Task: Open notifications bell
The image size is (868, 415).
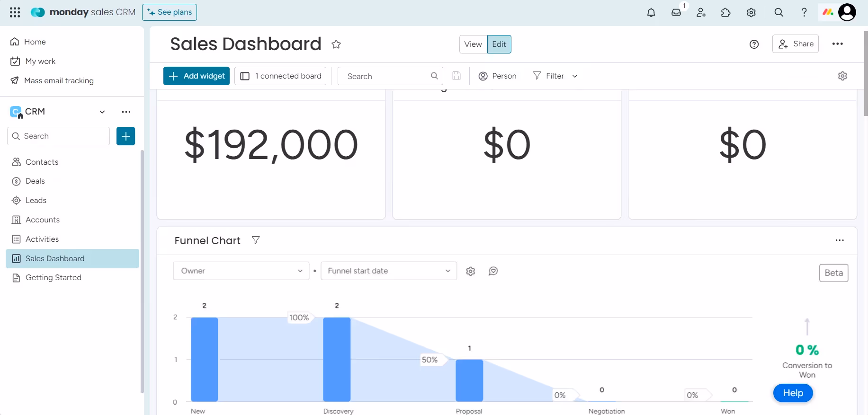Action: 651,12
